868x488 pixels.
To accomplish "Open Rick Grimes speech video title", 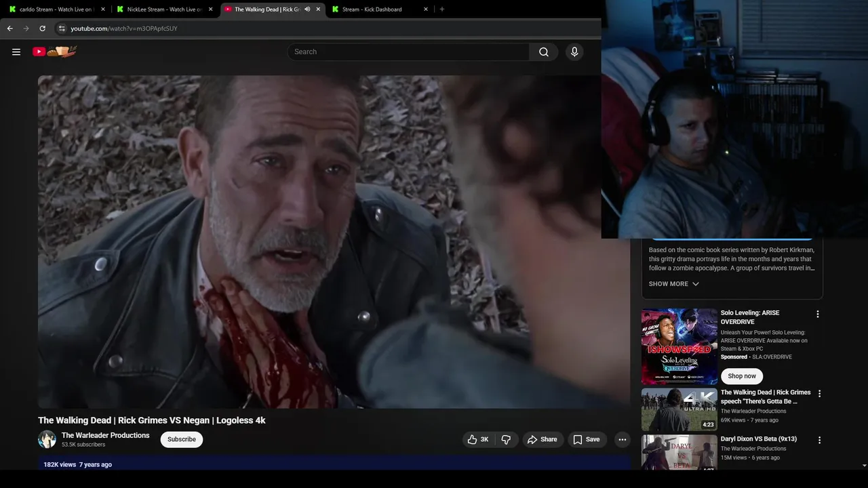I will point(766,397).
